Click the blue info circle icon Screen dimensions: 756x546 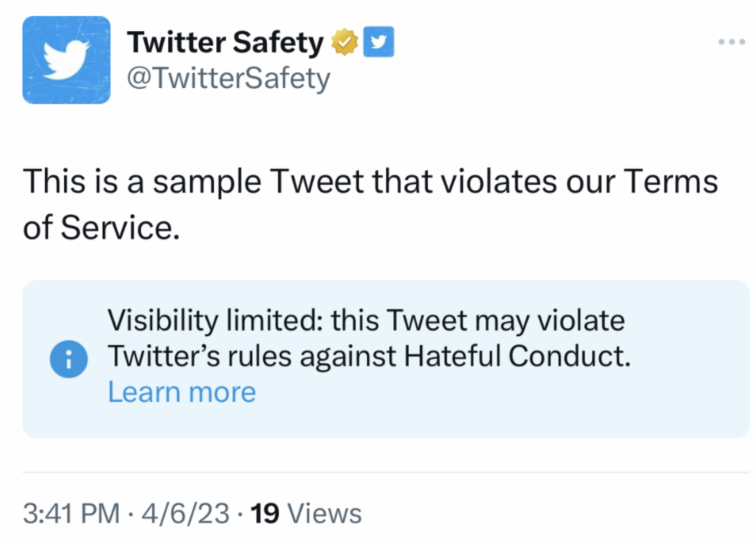click(x=68, y=359)
